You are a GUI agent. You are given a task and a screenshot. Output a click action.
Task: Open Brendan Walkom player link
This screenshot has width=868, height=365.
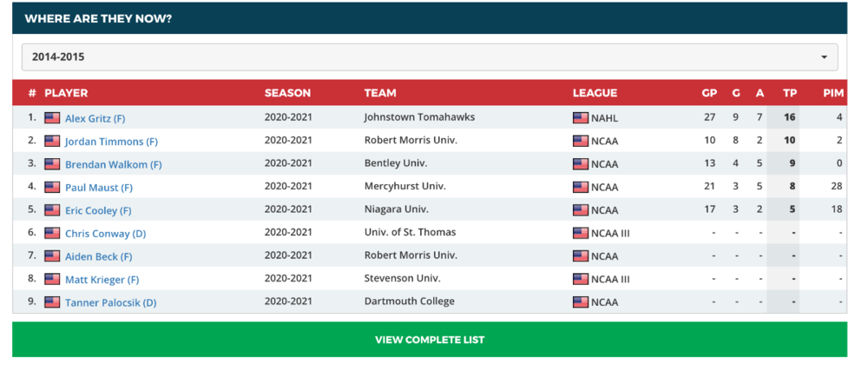coord(114,164)
